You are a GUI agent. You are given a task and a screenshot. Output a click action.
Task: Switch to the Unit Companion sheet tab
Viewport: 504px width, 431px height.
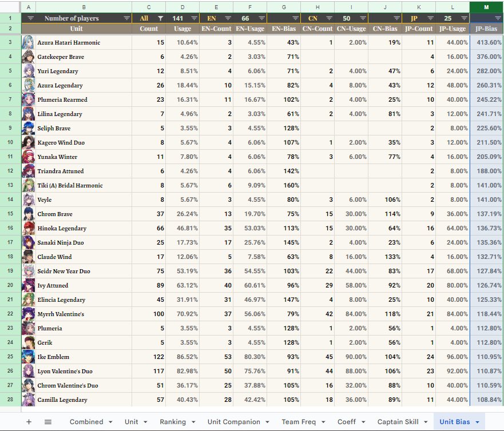[233, 422]
